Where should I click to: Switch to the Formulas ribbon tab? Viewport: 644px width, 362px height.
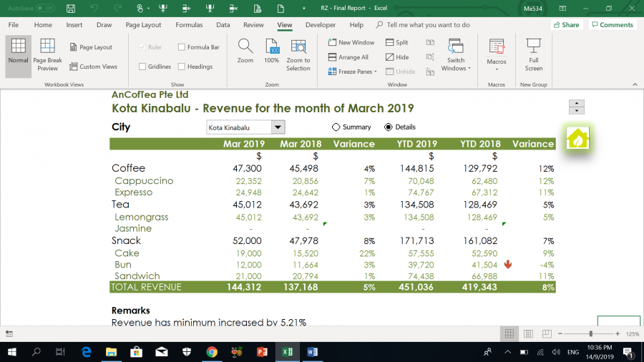click(x=189, y=25)
